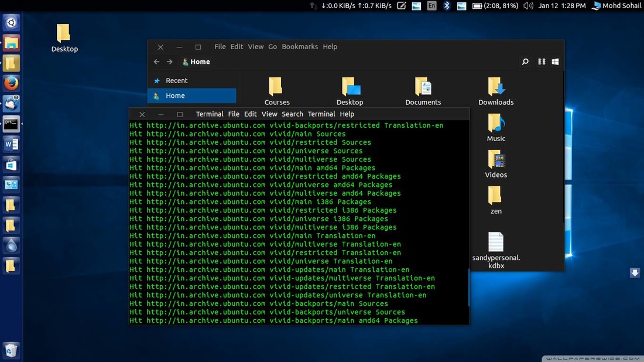
Task: Open Recent in the file manager sidebar
Action: [192, 80]
